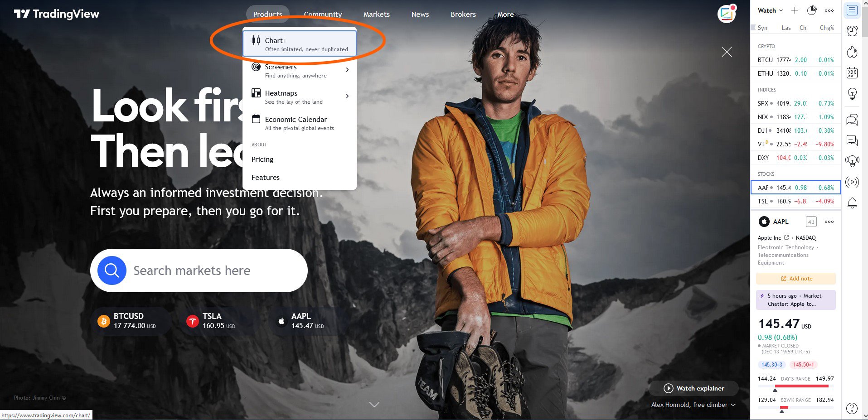Screen dimensions: 868x420
Task: Click the blue search magnifier icon
Action: coord(112,270)
